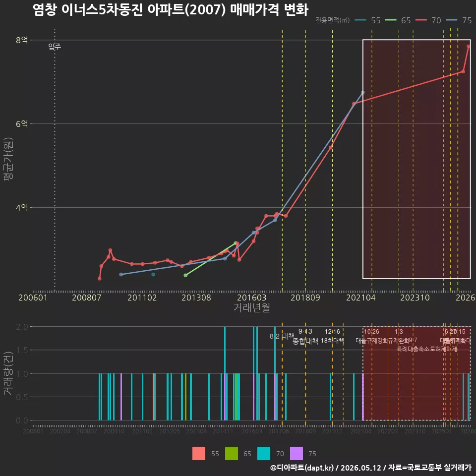Click the highest red data point near 8억
The height and width of the screenshot is (476, 476).
[469, 47]
